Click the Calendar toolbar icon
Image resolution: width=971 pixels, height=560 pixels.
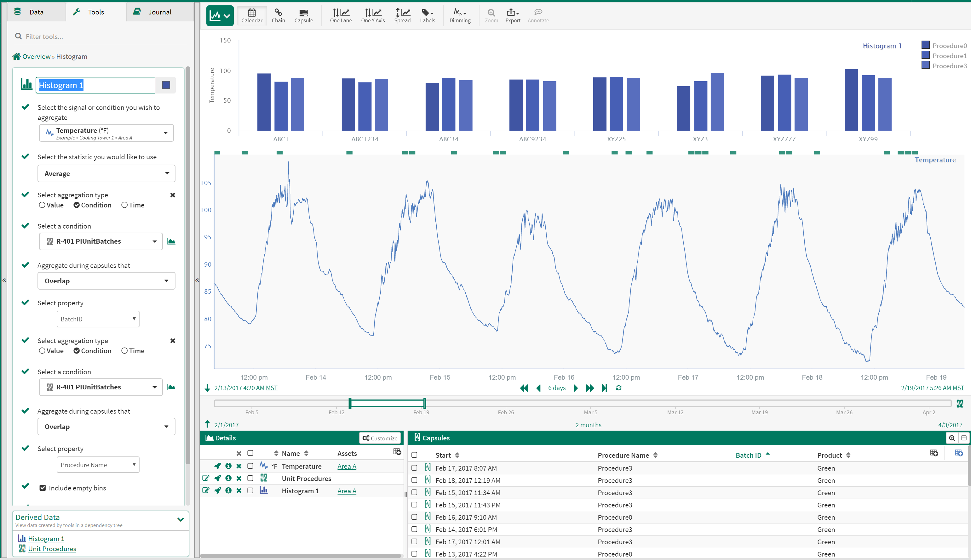[x=252, y=15]
